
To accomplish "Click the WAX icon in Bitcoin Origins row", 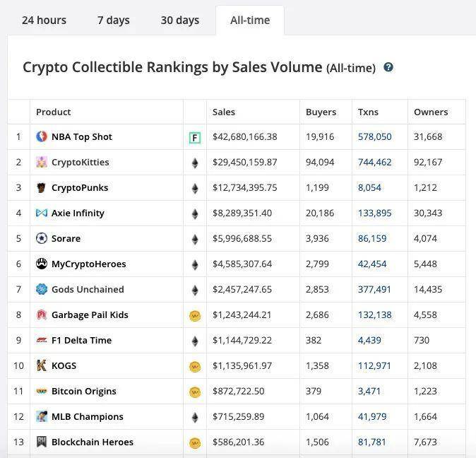I will (x=195, y=392).
